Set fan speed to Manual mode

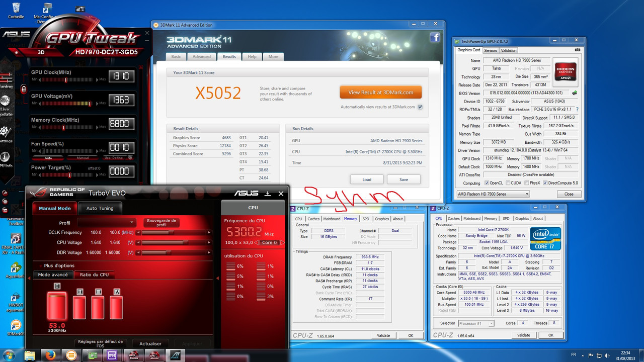[x=83, y=157]
